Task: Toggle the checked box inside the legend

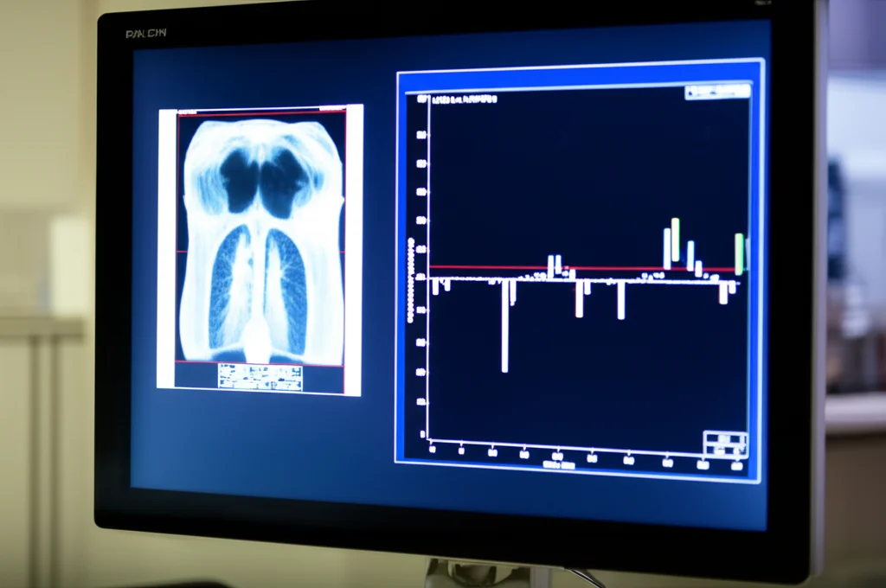Action: click(x=741, y=450)
